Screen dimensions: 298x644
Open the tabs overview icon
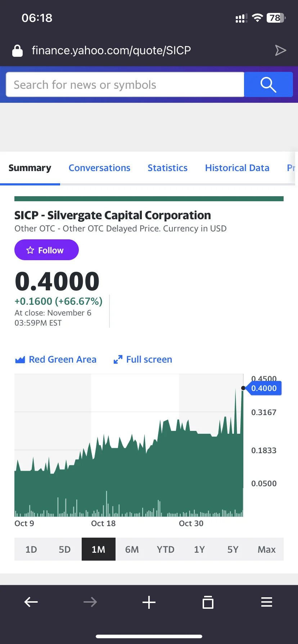click(x=208, y=602)
